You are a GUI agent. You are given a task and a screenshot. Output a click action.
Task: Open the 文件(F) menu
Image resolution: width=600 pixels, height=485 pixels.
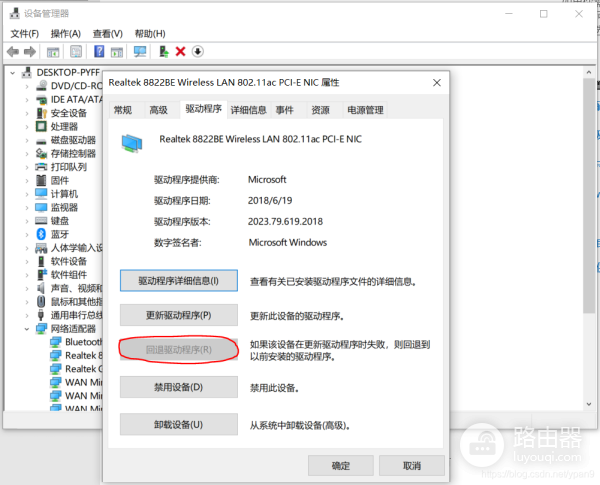click(x=25, y=34)
